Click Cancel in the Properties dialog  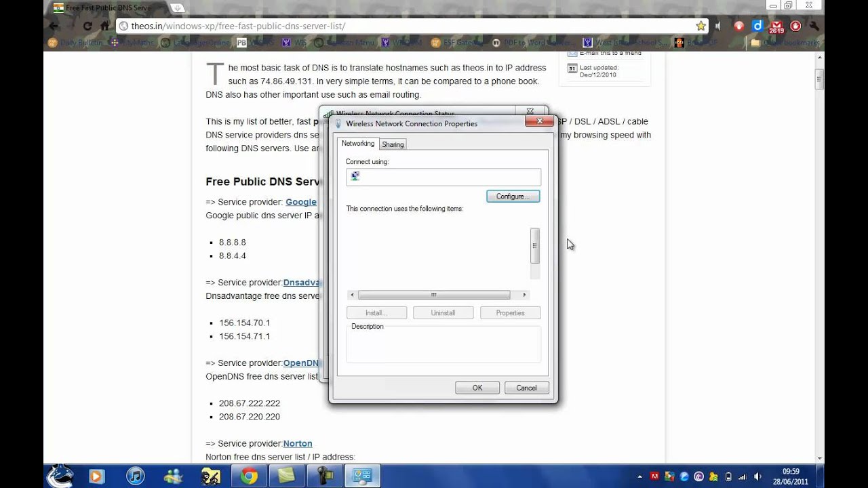tap(526, 388)
